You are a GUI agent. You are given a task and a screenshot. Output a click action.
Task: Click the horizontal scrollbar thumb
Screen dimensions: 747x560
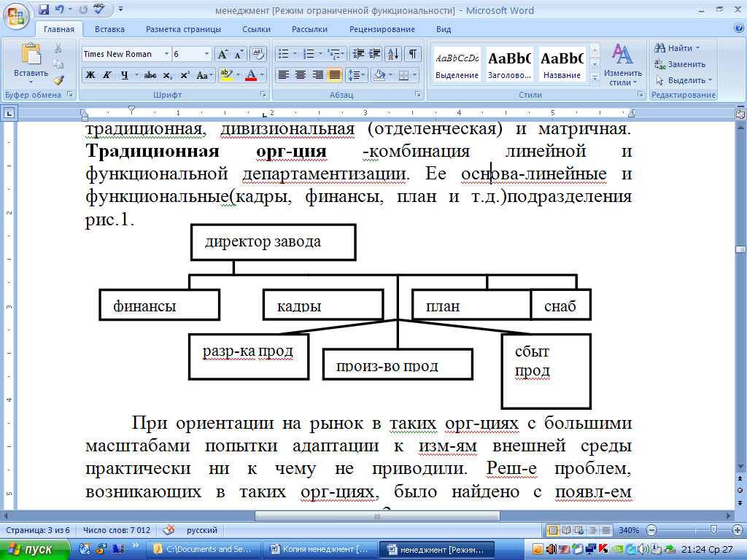coord(377,516)
